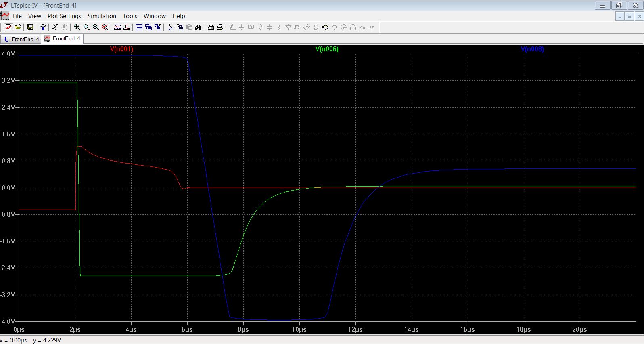Click the Run simulation icon
The height and width of the screenshot is (344, 644).
(55, 27)
